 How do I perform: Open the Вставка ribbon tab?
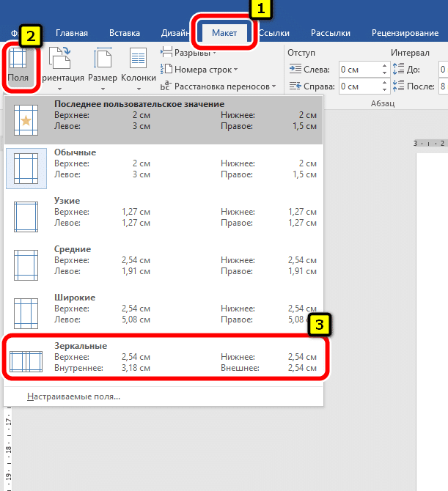(x=124, y=33)
